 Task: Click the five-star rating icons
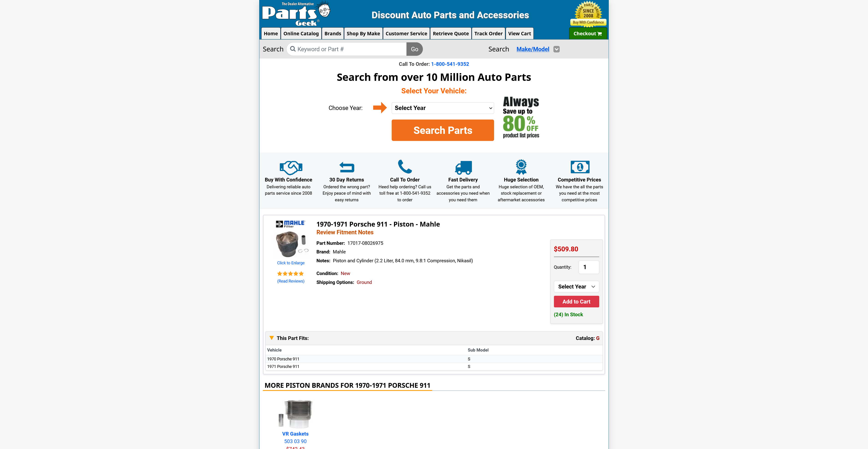tap(290, 273)
